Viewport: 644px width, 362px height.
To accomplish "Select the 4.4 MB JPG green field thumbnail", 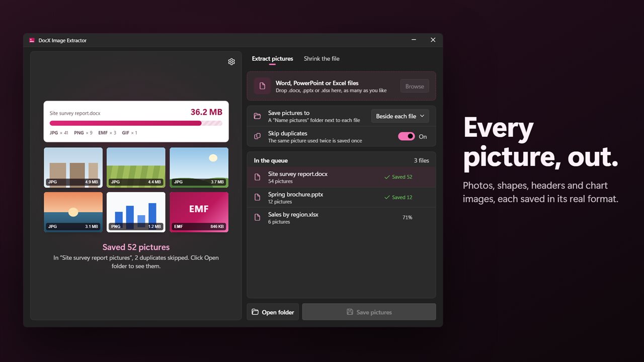I will (x=136, y=167).
